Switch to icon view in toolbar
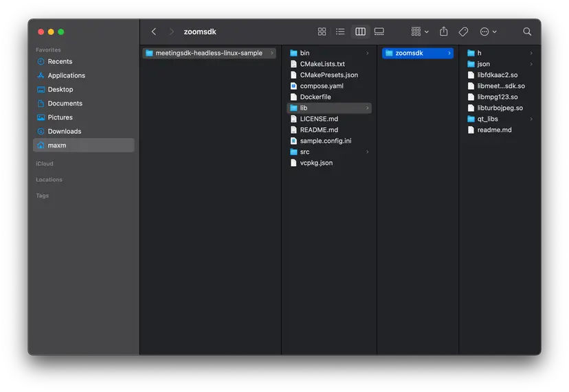This screenshot has height=392, width=569. coord(322,32)
